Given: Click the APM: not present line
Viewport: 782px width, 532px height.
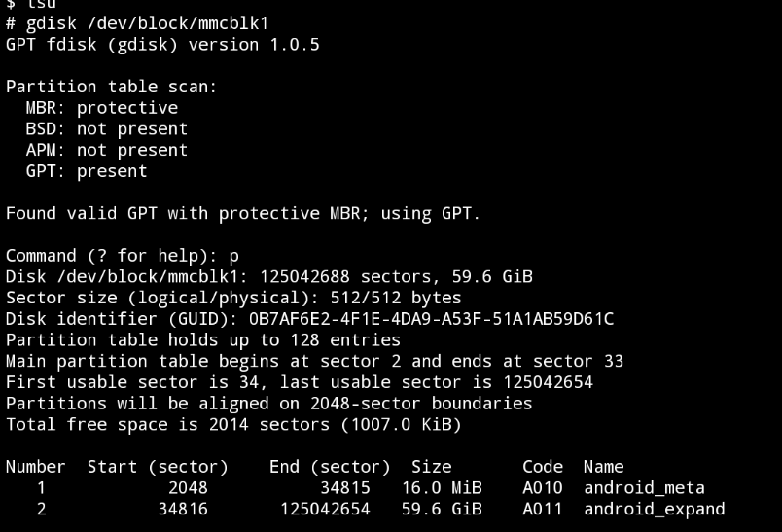Looking at the screenshot, I should (107, 150).
